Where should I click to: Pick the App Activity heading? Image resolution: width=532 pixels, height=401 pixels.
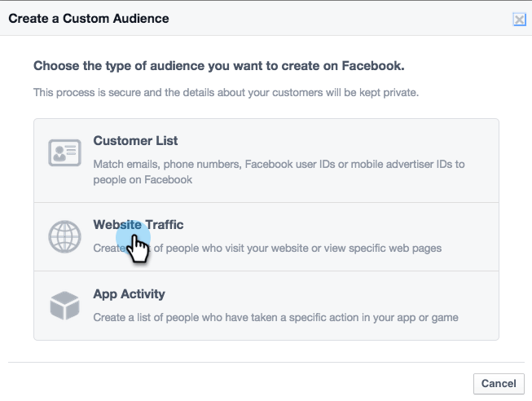129,294
